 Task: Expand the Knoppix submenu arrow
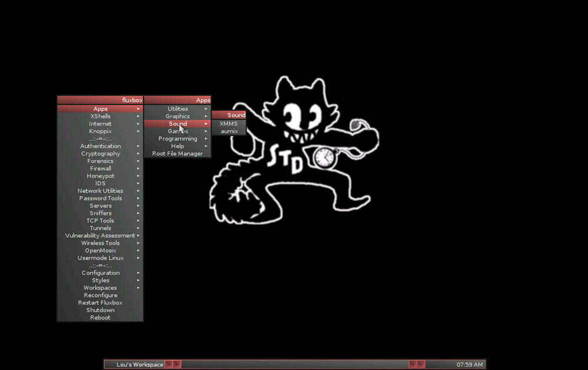[138, 131]
